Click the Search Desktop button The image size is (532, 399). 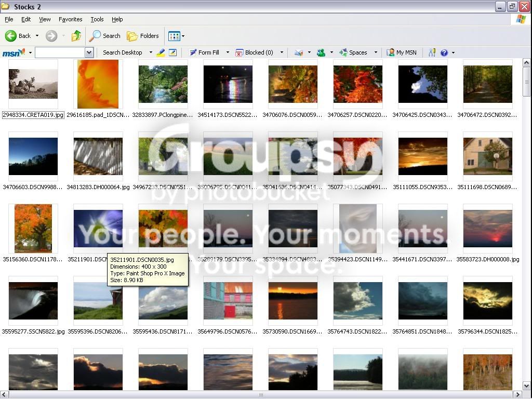point(123,52)
